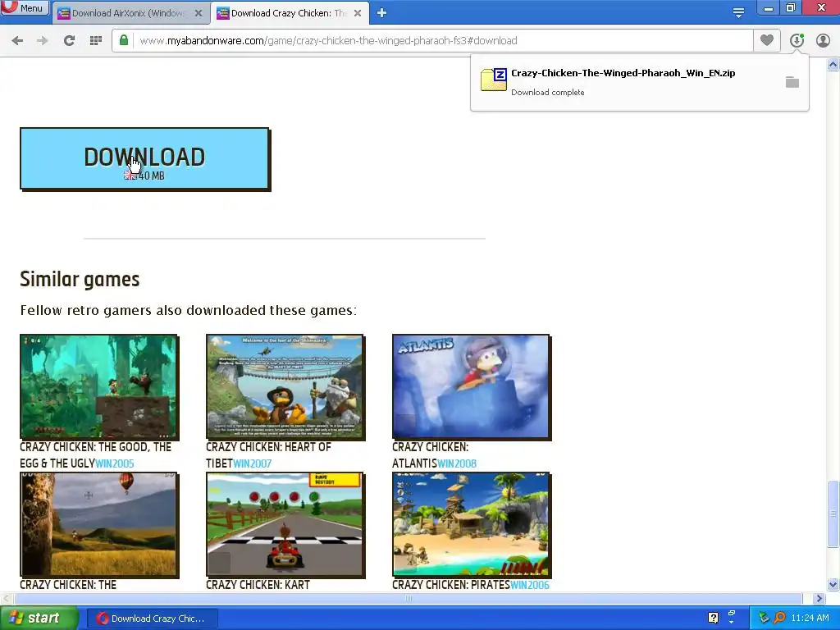Viewport: 840px width, 630px height.
Task: Bookmark the page with the heart icon
Action: click(767, 40)
